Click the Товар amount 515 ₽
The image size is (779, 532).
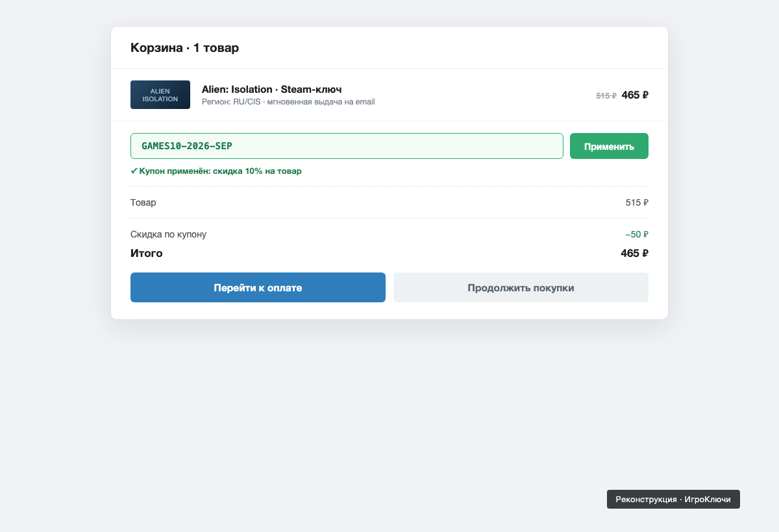pos(637,202)
